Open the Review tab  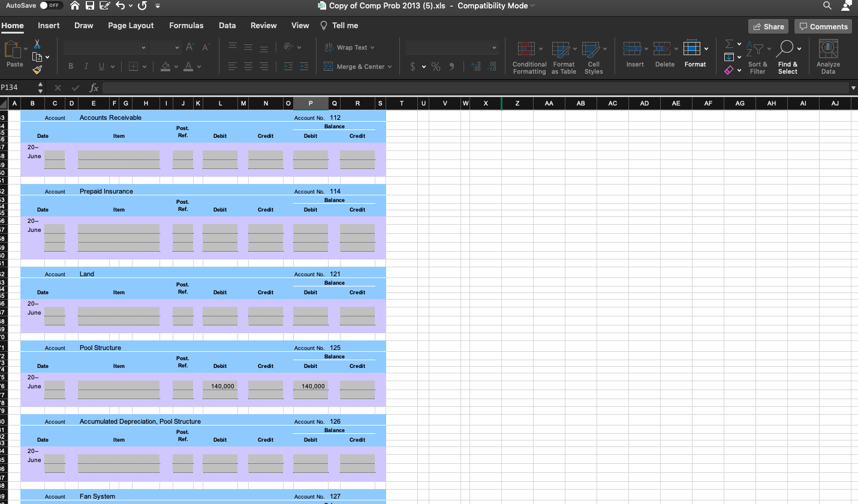point(263,26)
